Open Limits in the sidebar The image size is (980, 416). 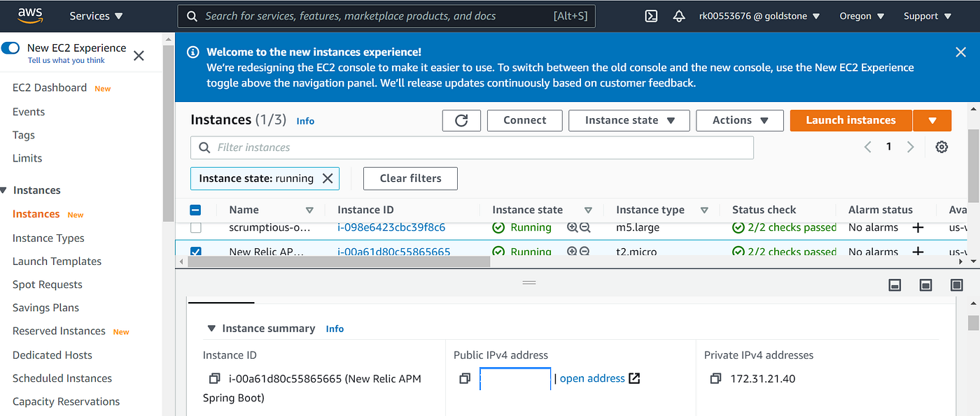[x=27, y=158]
